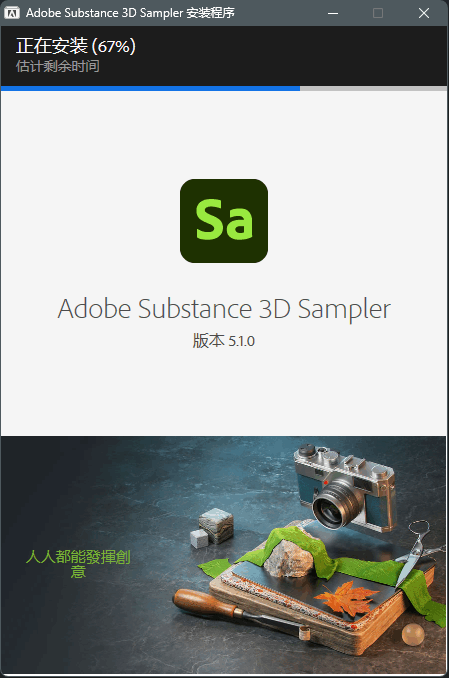Click the green Sa application logo
This screenshot has width=449, height=678.
[x=224, y=221]
